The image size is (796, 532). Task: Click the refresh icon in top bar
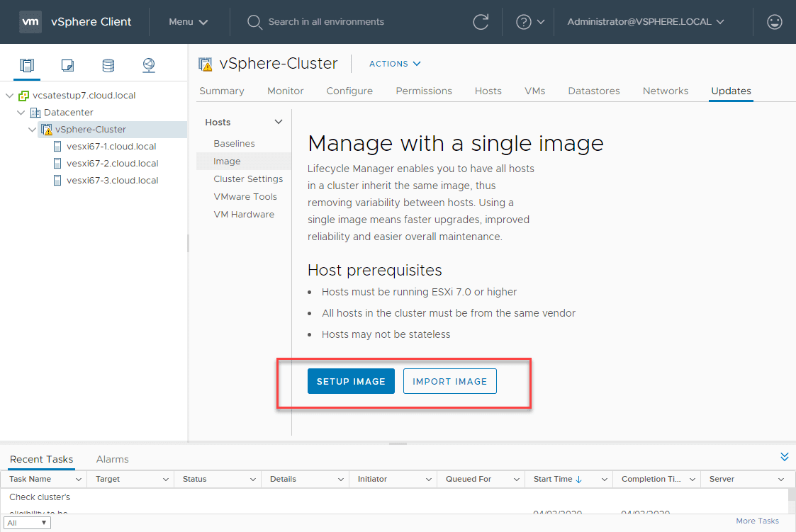pyautogui.click(x=481, y=22)
